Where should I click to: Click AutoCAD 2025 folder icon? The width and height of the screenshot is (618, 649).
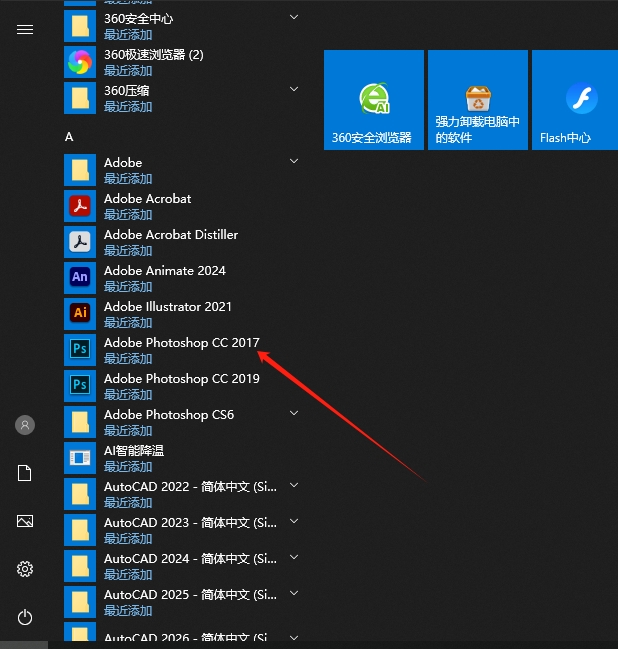(80, 602)
